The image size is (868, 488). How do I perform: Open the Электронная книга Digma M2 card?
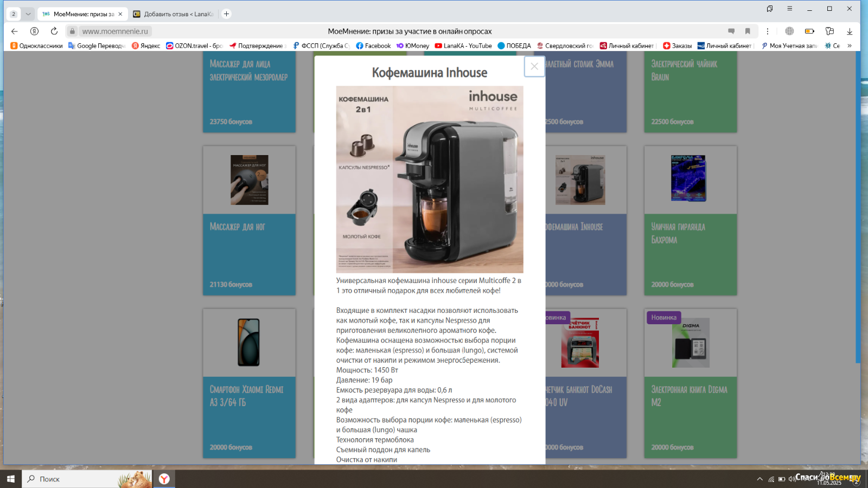pos(691,383)
